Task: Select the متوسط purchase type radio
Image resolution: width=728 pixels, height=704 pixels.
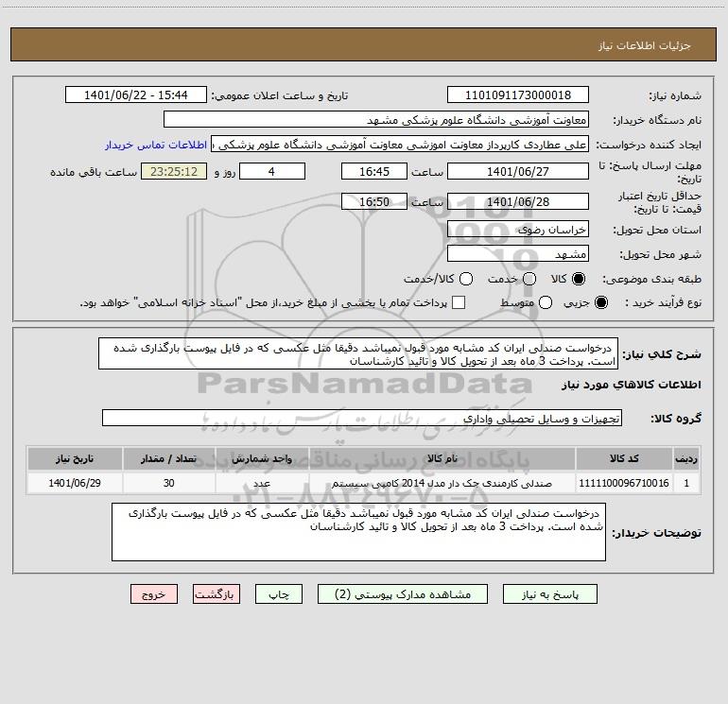Action: pyautogui.click(x=546, y=302)
